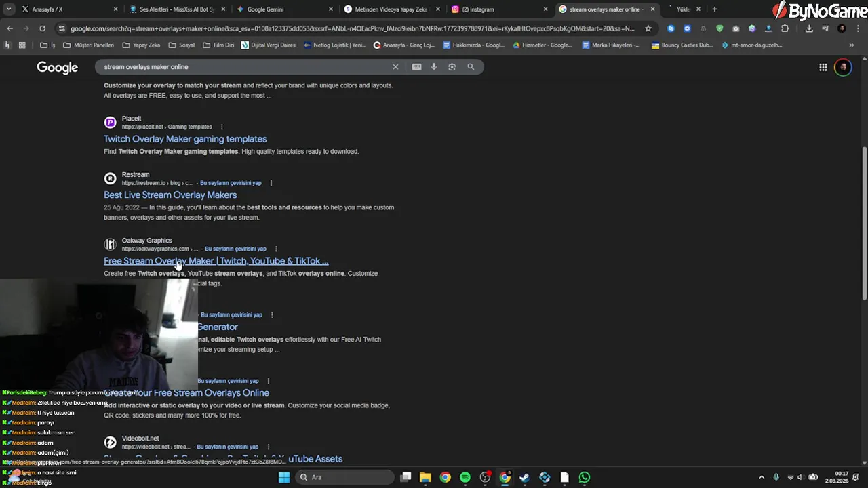The width and height of the screenshot is (868, 488).
Task: Open more options for Videobolt result
Action: 268,447
